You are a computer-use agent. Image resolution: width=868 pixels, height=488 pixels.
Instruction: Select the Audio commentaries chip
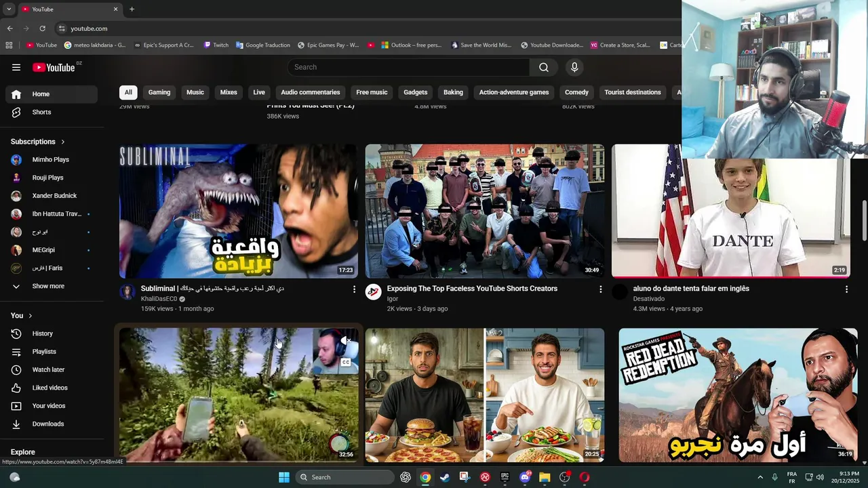(x=311, y=92)
